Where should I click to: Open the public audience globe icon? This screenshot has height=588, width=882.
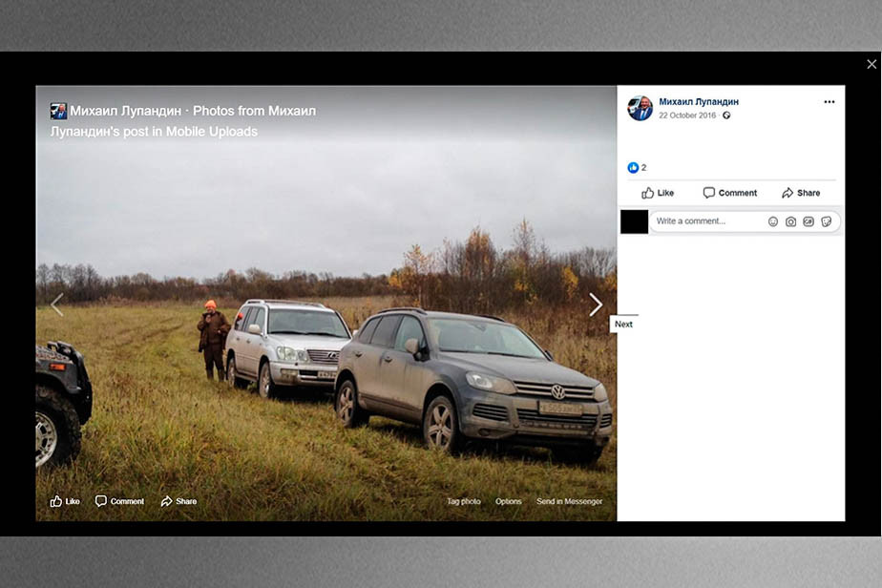726,115
